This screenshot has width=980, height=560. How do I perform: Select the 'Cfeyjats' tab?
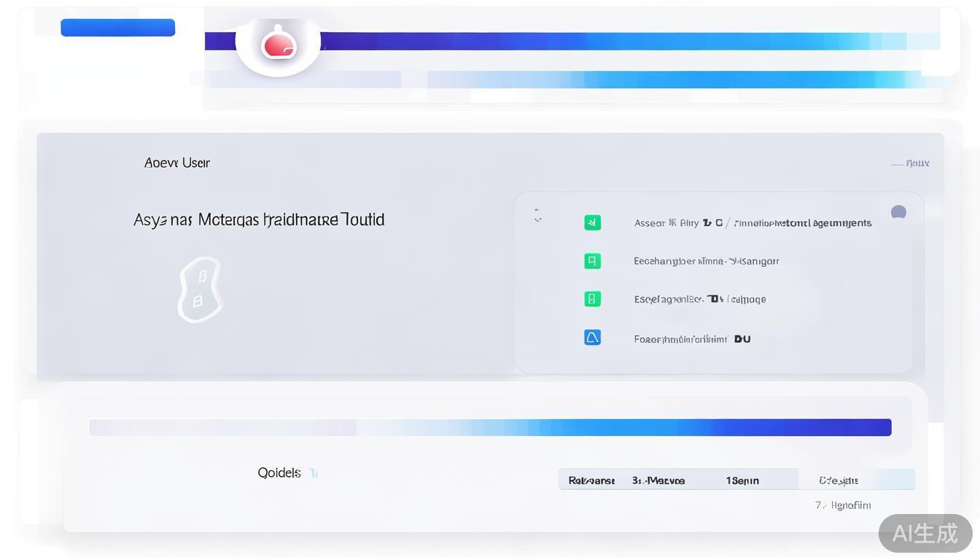coord(838,481)
